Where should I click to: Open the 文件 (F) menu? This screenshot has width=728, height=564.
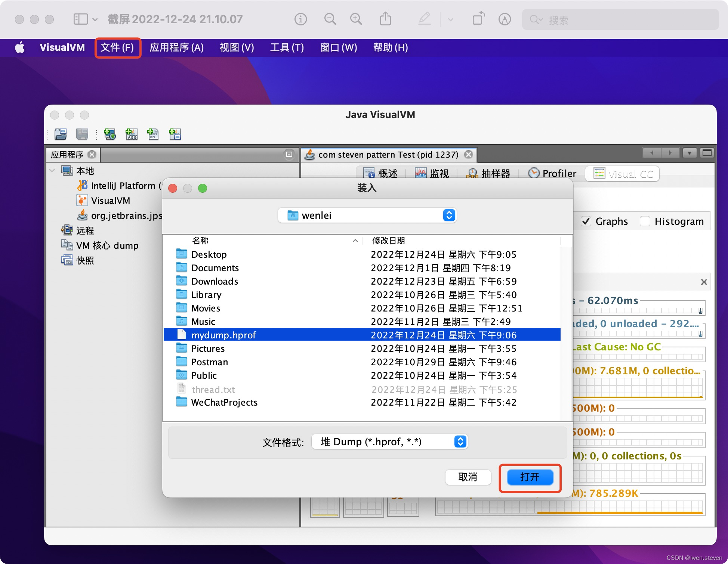pyautogui.click(x=117, y=47)
